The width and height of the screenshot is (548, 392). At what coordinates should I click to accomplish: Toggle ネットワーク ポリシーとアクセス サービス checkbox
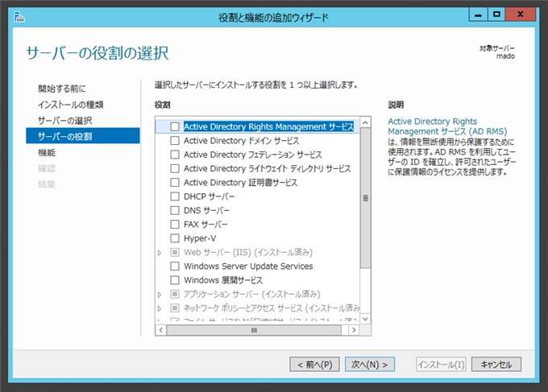pyautogui.click(x=175, y=307)
